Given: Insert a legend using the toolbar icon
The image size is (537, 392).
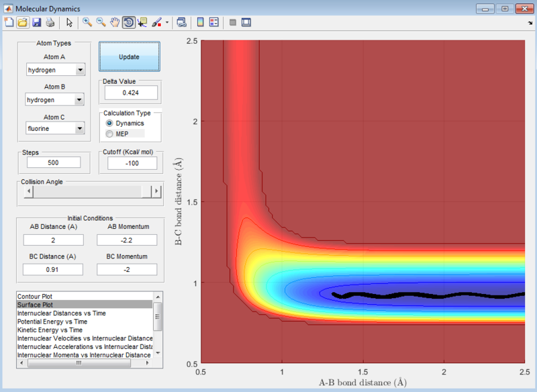Looking at the screenshot, I should pyautogui.click(x=214, y=23).
